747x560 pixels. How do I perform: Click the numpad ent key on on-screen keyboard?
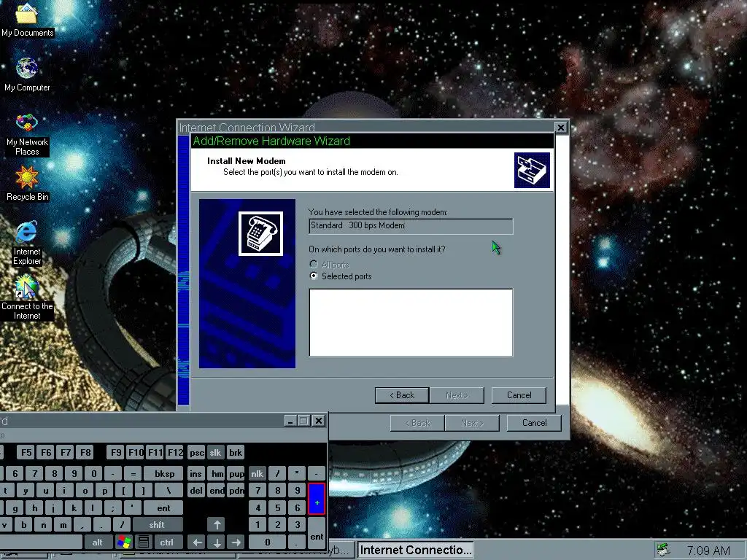click(317, 533)
